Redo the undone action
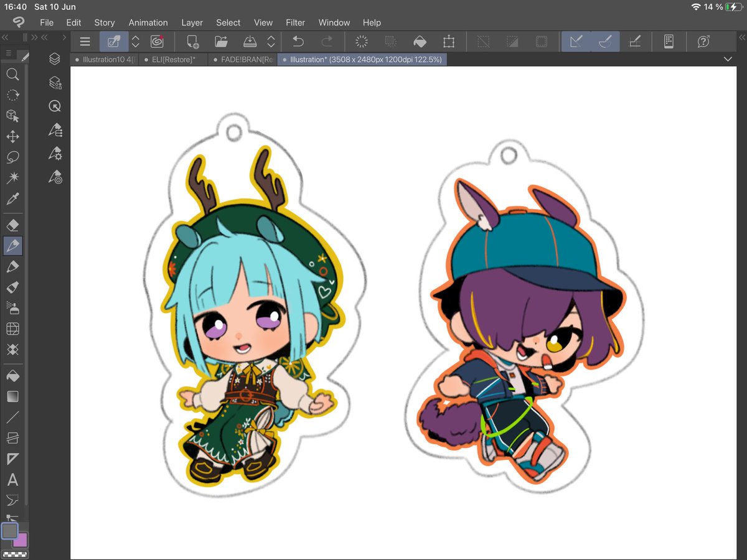Screen dimensions: 747x560 (327, 42)
